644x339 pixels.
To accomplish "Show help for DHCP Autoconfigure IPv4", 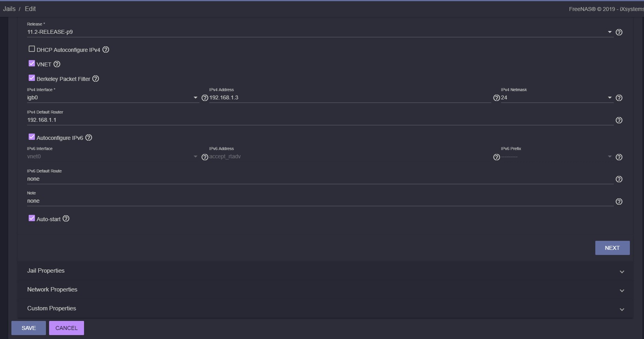I will coord(106,49).
